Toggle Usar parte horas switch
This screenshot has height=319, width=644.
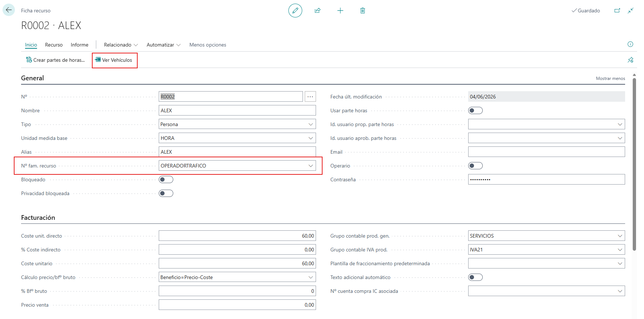point(475,110)
